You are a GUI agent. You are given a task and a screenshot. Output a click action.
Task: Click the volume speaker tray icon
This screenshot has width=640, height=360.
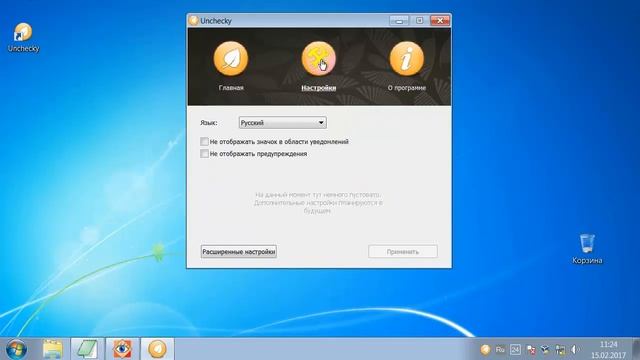click(x=574, y=350)
